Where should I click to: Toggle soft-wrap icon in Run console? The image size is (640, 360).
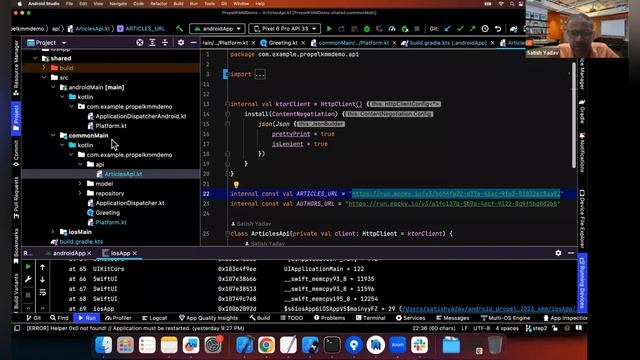pos(42,292)
